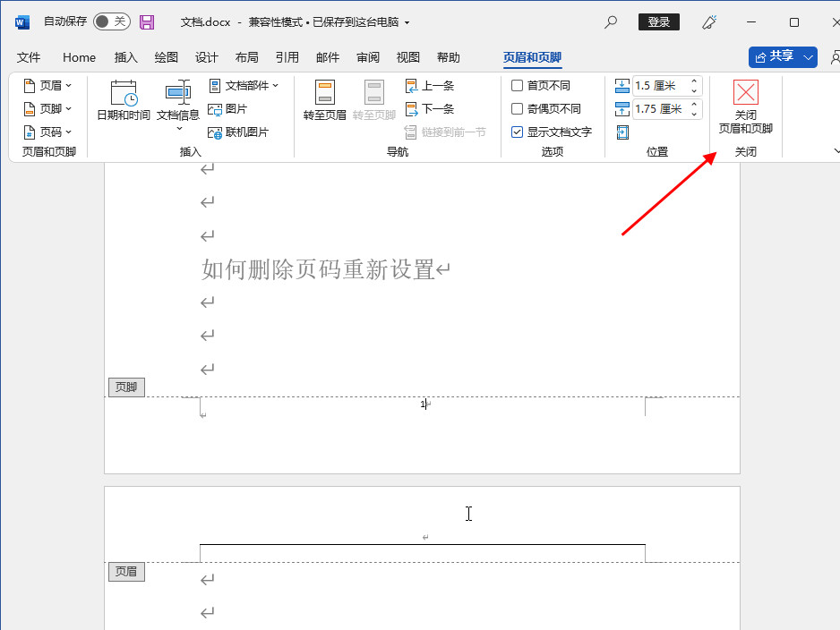Click the header-from-top position icon
Image resolution: width=840 pixels, height=630 pixels.
(x=622, y=86)
